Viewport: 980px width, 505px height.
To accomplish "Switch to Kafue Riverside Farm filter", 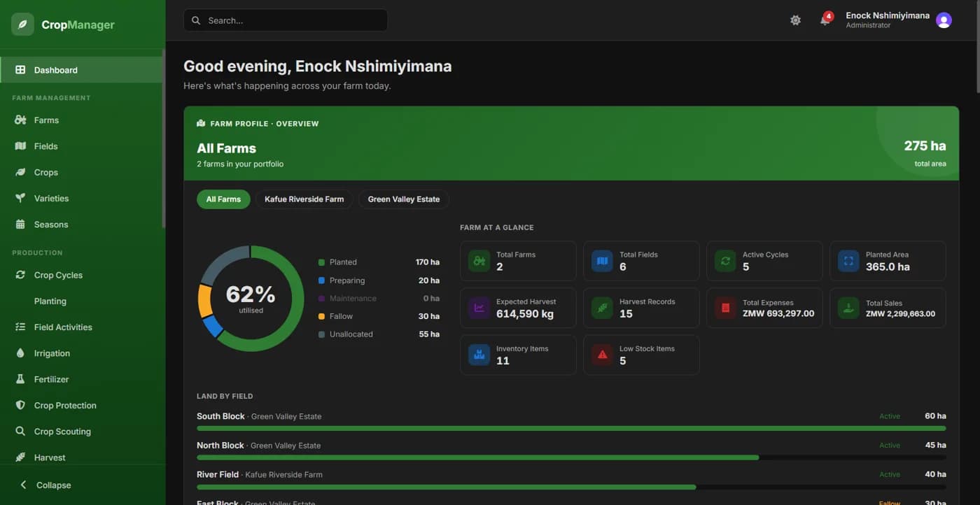I will [x=304, y=199].
